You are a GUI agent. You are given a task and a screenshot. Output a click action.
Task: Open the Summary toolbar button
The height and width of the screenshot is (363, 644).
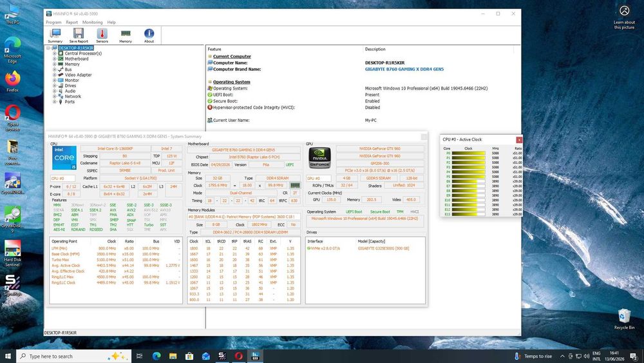click(x=55, y=35)
